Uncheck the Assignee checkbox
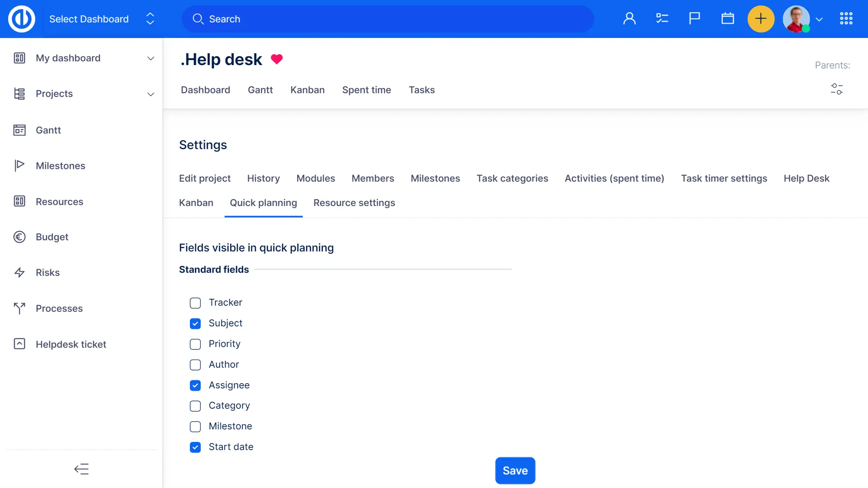This screenshot has width=868, height=488. pos(195,385)
